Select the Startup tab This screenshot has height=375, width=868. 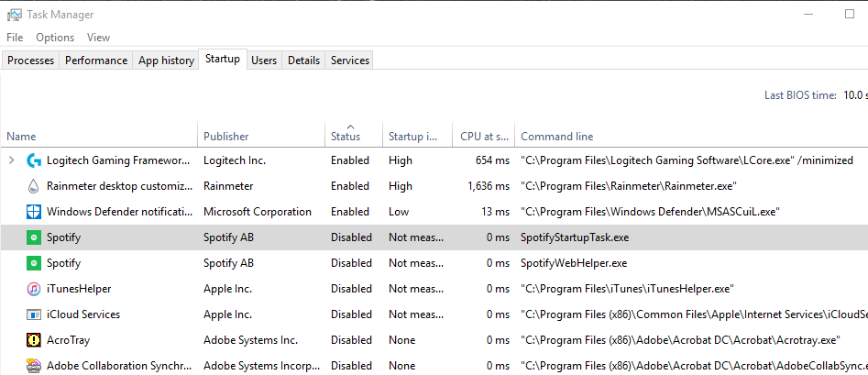(x=223, y=59)
